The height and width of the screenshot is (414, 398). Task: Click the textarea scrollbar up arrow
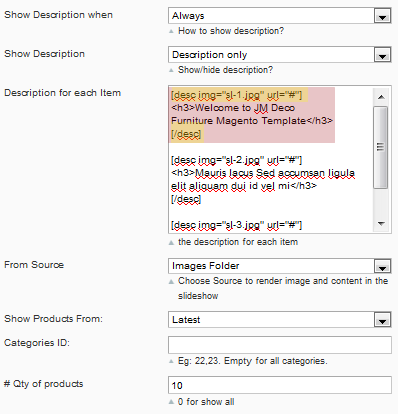[x=381, y=97]
